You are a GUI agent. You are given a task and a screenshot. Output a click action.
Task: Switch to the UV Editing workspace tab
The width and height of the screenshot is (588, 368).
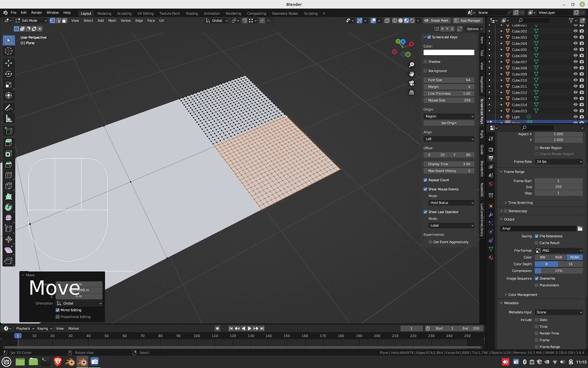(145, 13)
